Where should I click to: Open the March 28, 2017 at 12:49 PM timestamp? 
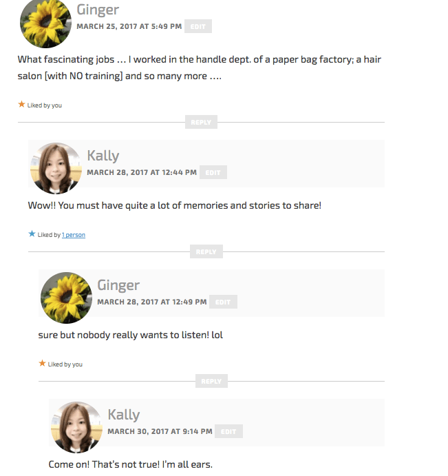point(152,302)
